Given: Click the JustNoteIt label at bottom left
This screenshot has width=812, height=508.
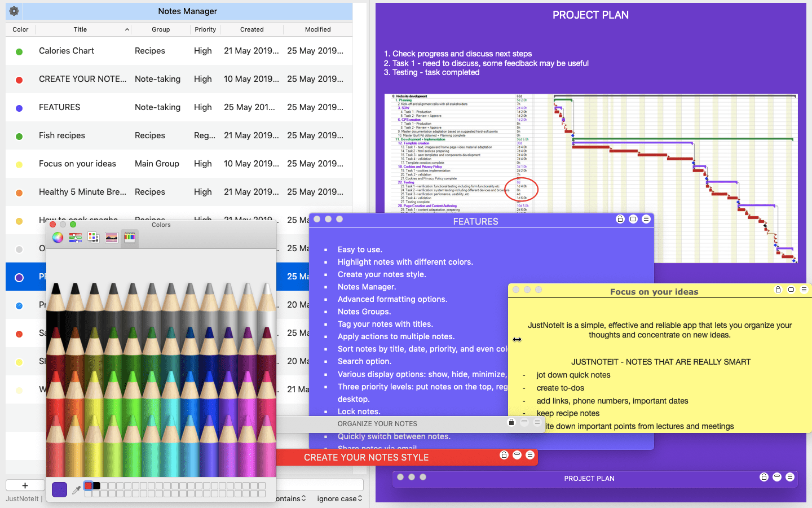Looking at the screenshot, I should tap(21, 499).
